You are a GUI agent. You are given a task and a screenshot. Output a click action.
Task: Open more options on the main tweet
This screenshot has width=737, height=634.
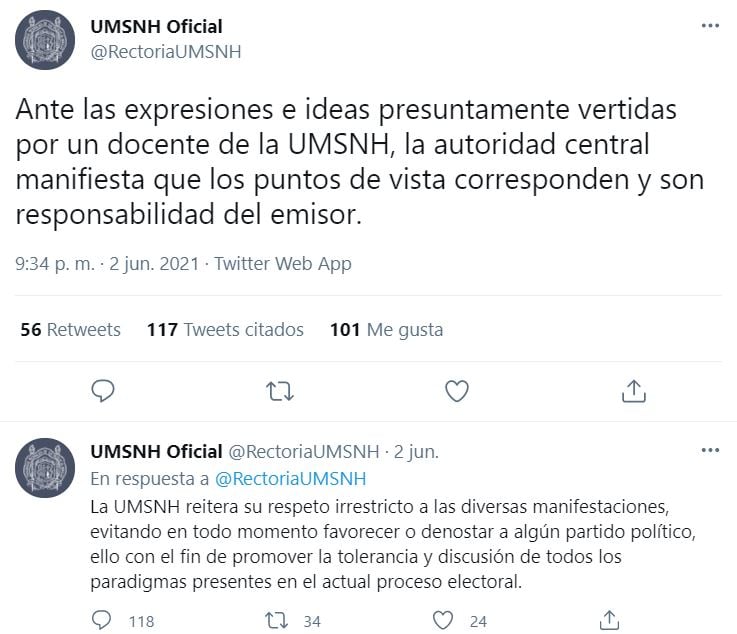(x=710, y=25)
